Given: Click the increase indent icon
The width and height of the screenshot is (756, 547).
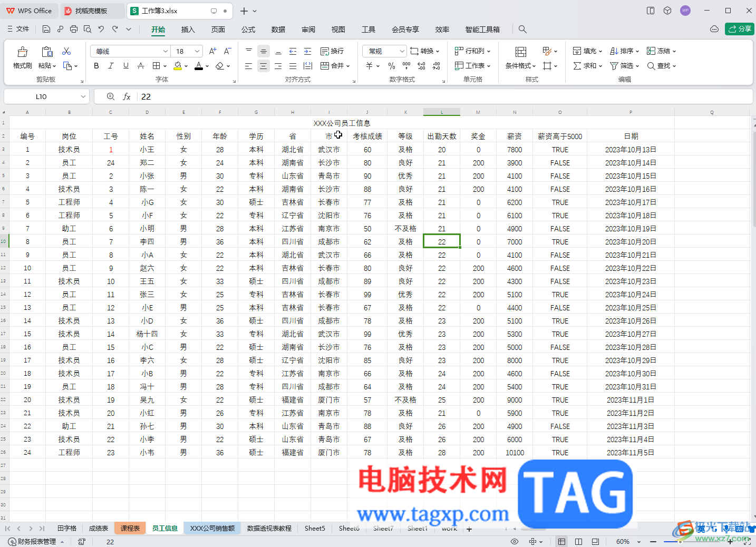Looking at the screenshot, I should [x=308, y=51].
